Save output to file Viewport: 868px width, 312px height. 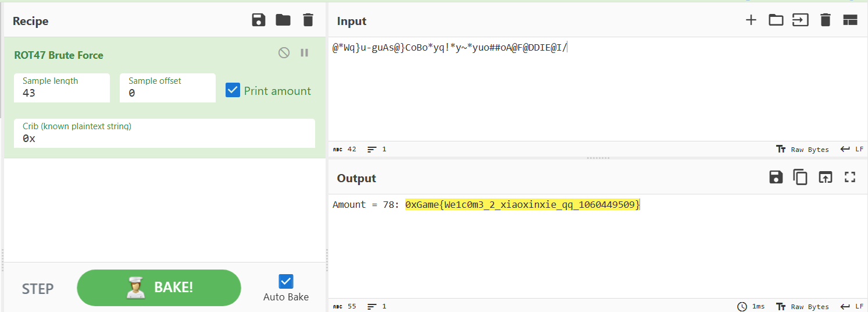[x=776, y=178]
